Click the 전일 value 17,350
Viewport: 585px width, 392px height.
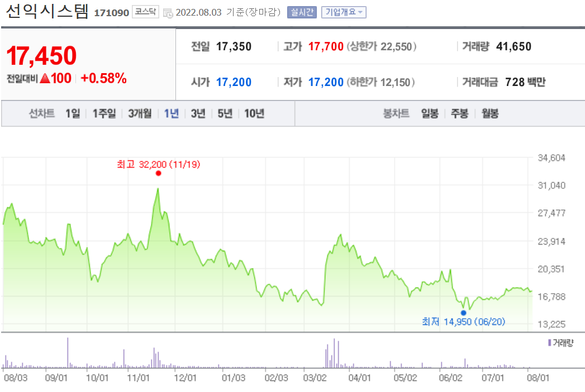pyautogui.click(x=234, y=46)
